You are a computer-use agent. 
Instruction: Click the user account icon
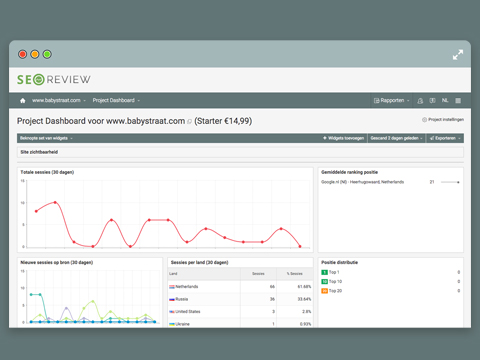pyautogui.click(x=420, y=101)
